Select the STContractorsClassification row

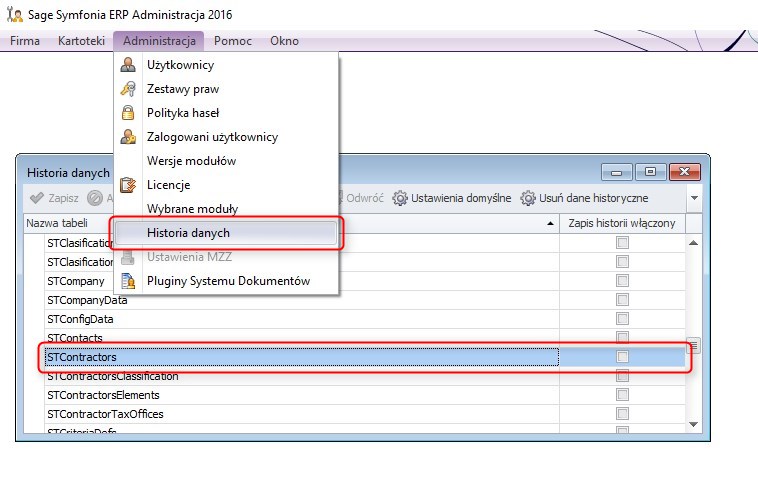pos(364,376)
